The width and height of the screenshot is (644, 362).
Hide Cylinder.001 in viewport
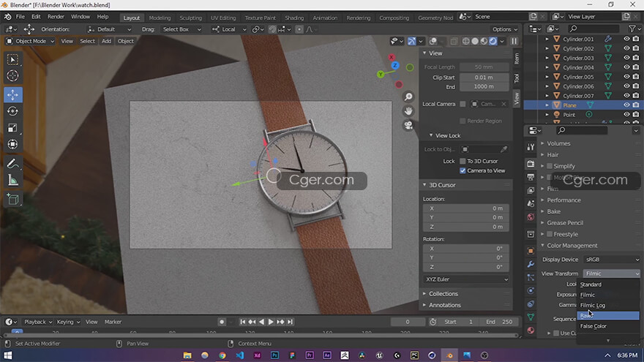coord(626,39)
